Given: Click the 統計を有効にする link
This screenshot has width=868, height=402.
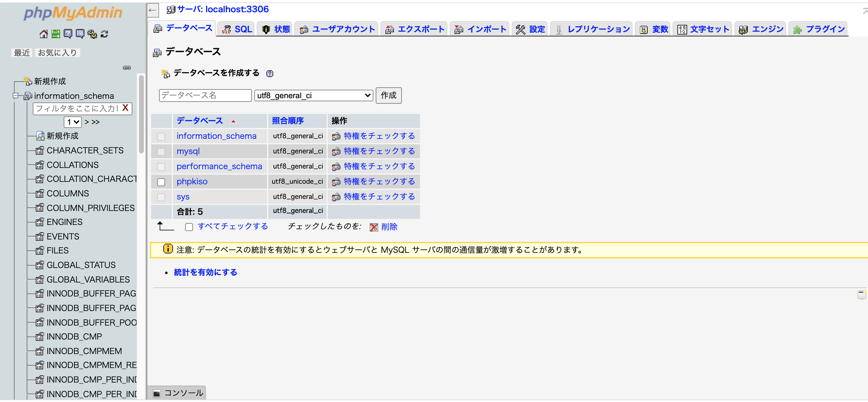Looking at the screenshot, I should pyautogui.click(x=205, y=272).
